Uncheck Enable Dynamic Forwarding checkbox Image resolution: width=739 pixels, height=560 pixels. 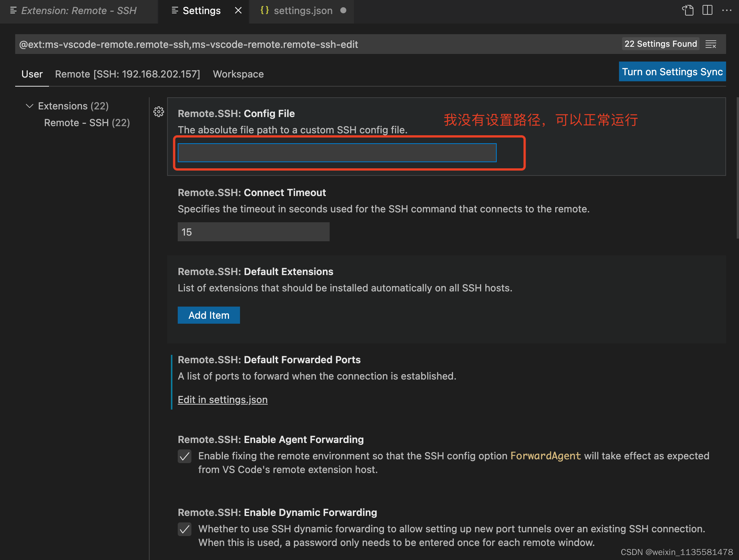pyautogui.click(x=185, y=529)
